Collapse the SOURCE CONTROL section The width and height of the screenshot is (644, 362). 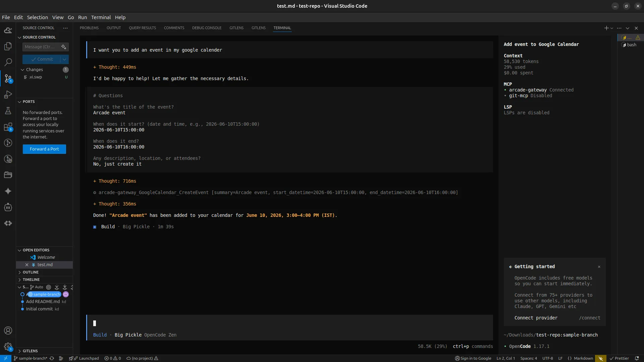pos(19,37)
